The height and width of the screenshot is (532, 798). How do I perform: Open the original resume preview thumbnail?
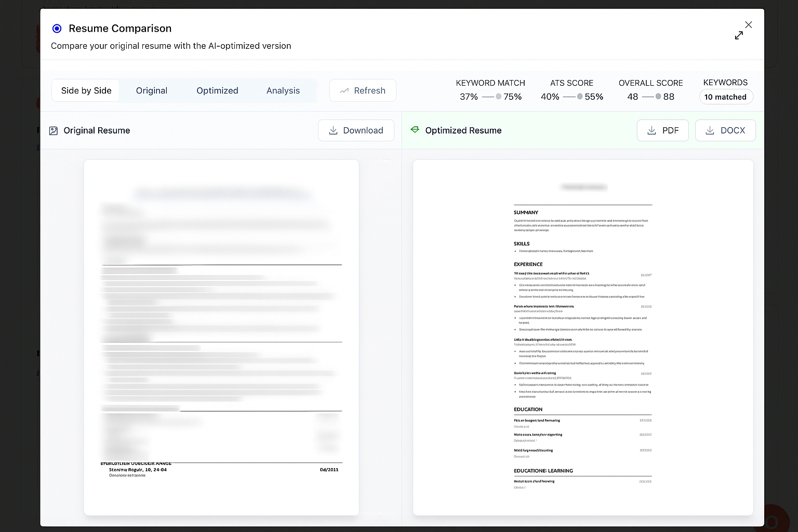221,337
